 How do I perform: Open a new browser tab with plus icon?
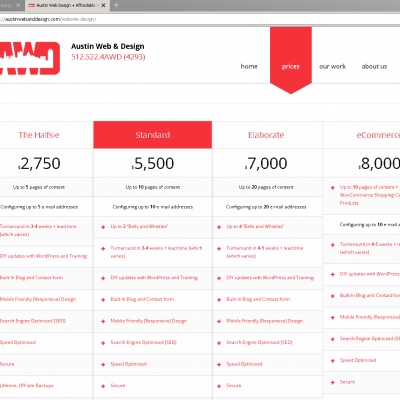(x=116, y=5)
